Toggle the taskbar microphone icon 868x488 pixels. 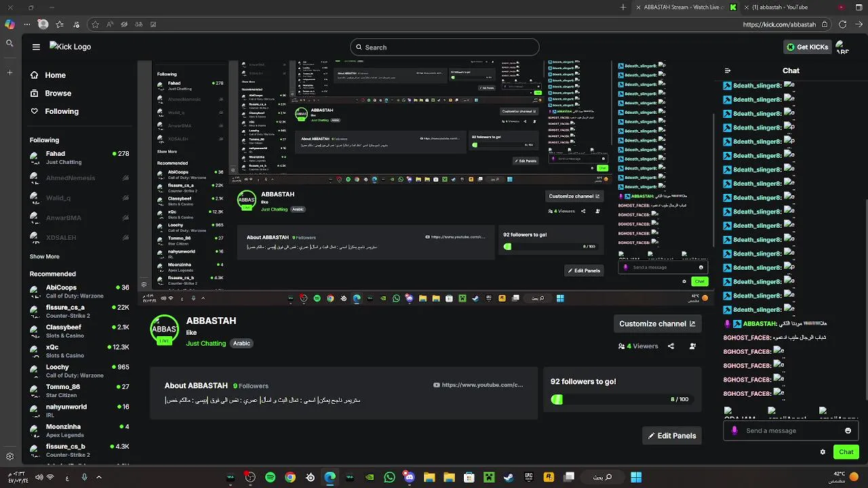pos(84,477)
